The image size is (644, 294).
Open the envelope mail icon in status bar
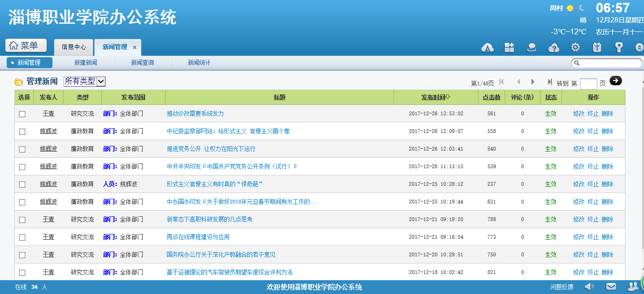click(611, 286)
